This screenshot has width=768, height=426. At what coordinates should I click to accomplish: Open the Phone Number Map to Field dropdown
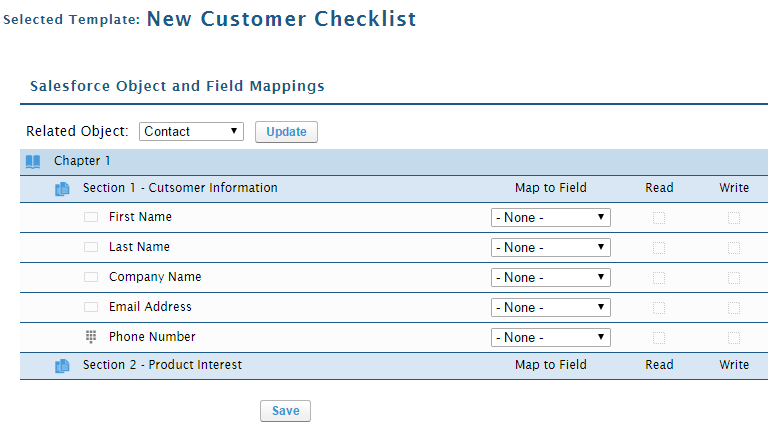[550, 338]
